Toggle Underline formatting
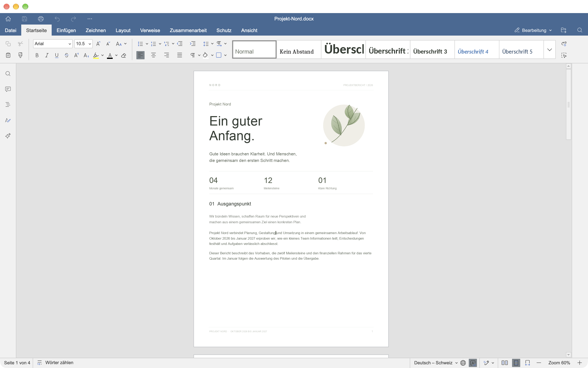Screen dimensions: 588x368 [57, 55]
